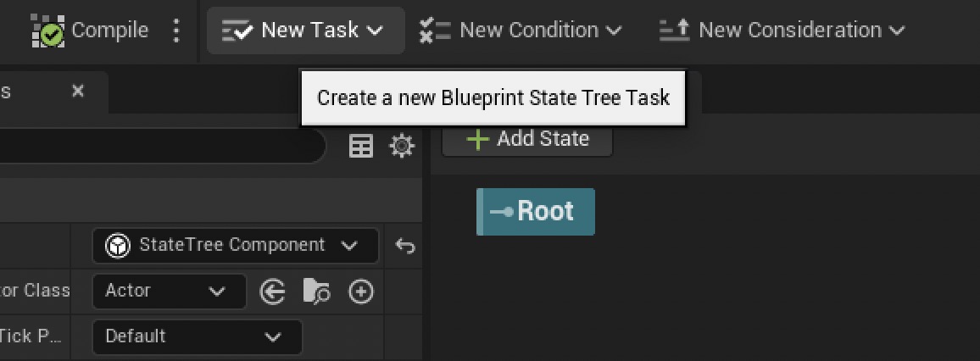Click the Compile button icon
This screenshot has width=980, height=361.
pyautogui.click(x=49, y=31)
